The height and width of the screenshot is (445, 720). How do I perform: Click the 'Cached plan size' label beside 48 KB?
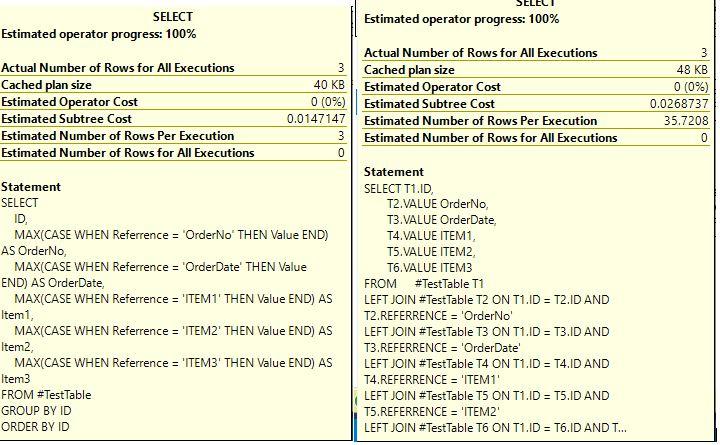[x=409, y=70]
